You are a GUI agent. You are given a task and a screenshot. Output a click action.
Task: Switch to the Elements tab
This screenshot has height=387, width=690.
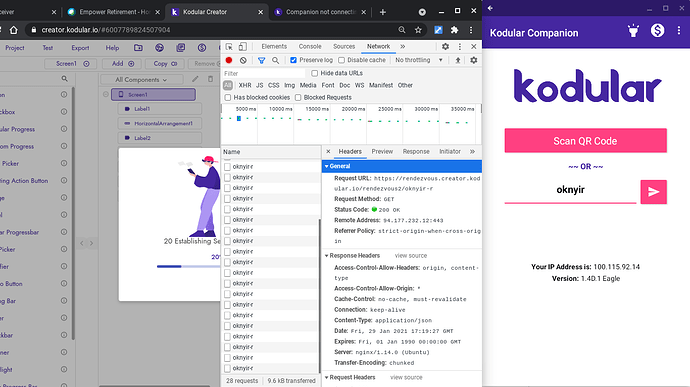[x=274, y=47]
